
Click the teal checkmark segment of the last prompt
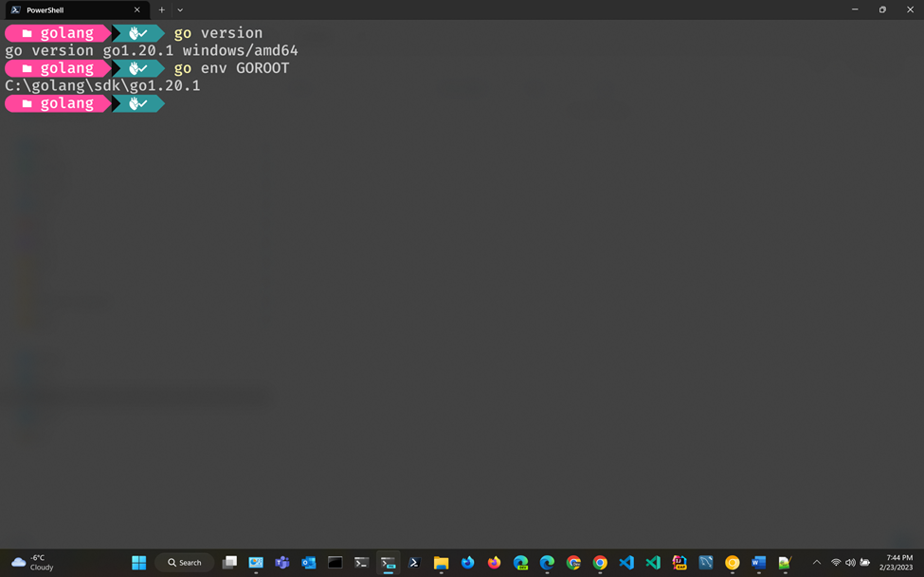point(138,103)
